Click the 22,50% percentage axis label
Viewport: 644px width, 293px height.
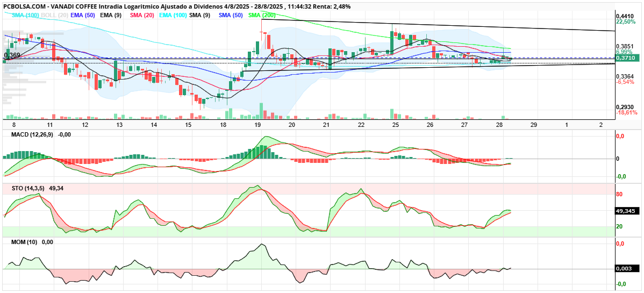pos(626,22)
